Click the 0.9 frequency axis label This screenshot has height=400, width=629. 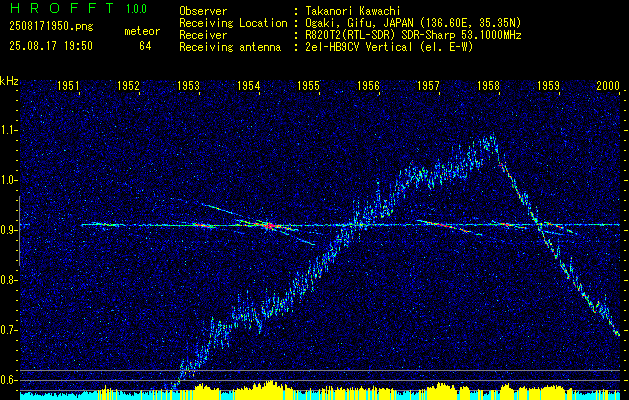(x=9, y=230)
